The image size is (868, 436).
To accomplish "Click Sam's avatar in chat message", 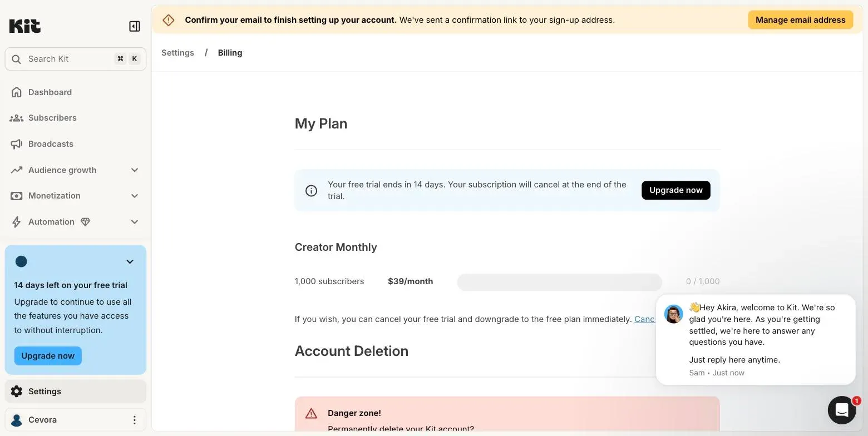I will 673,314.
